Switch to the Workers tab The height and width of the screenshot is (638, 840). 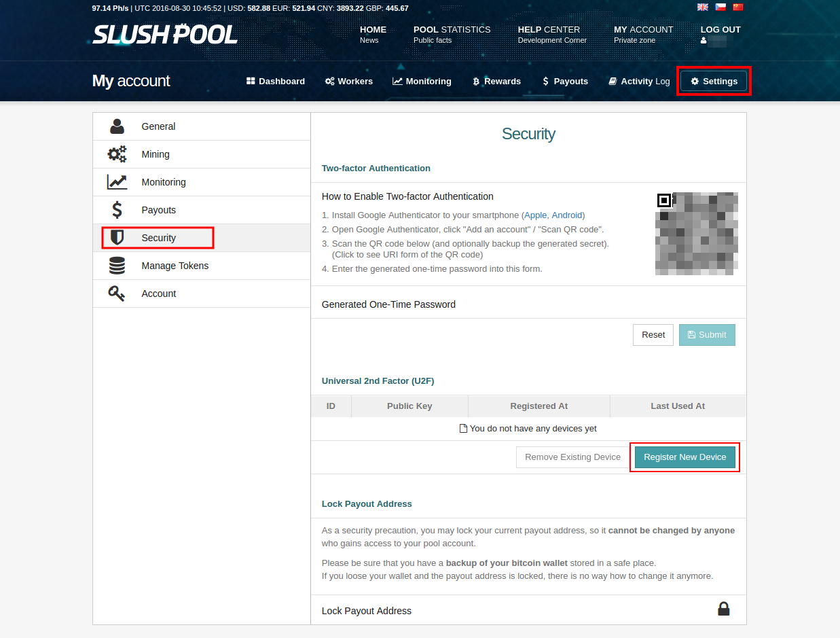[348, 81]
